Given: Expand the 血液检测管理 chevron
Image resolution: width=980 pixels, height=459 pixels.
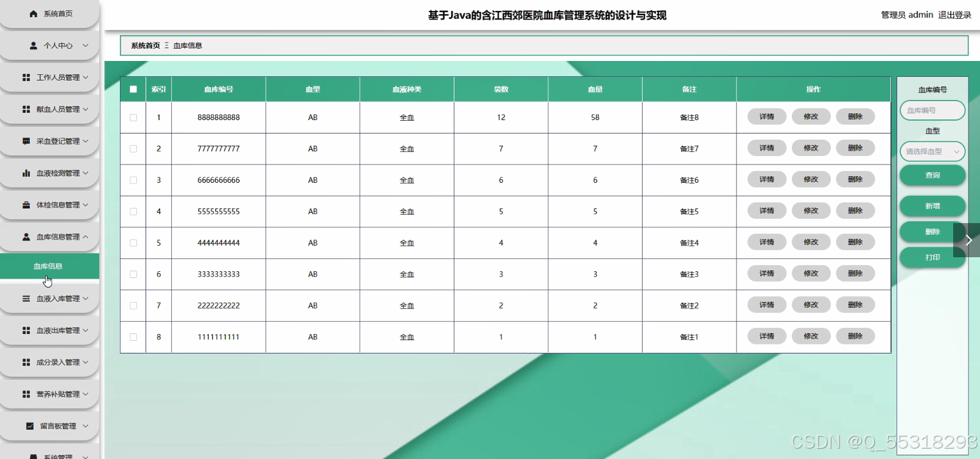Looking at the screenshot, I should point(85,173).
